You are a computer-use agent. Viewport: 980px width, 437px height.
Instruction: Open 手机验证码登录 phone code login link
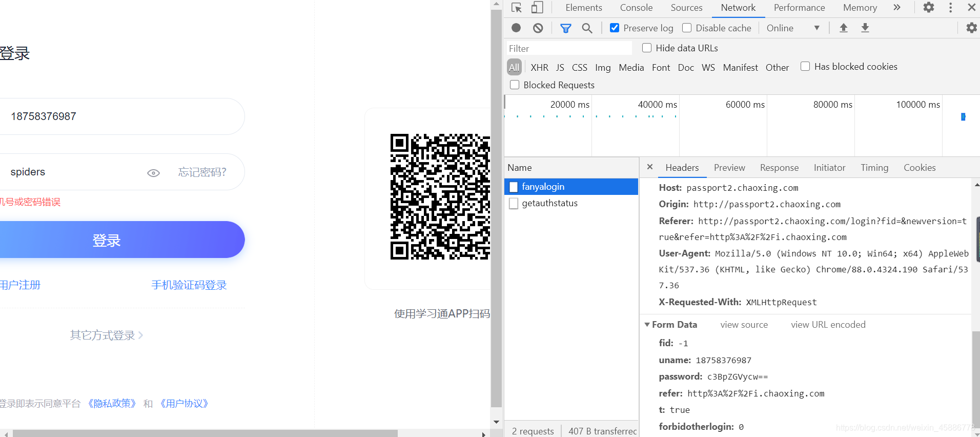point(189,285)
